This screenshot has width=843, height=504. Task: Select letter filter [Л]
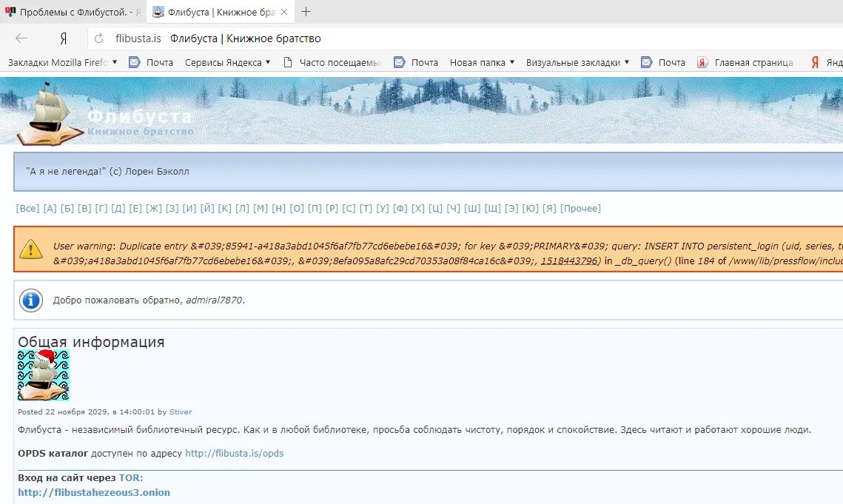243,208
